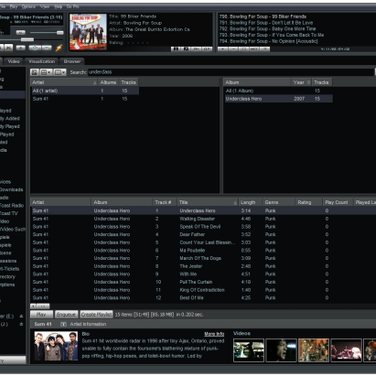Sort the track list by the Title column
The width and height of the screenshot is (376, 376).
click(x=208, y=202)
